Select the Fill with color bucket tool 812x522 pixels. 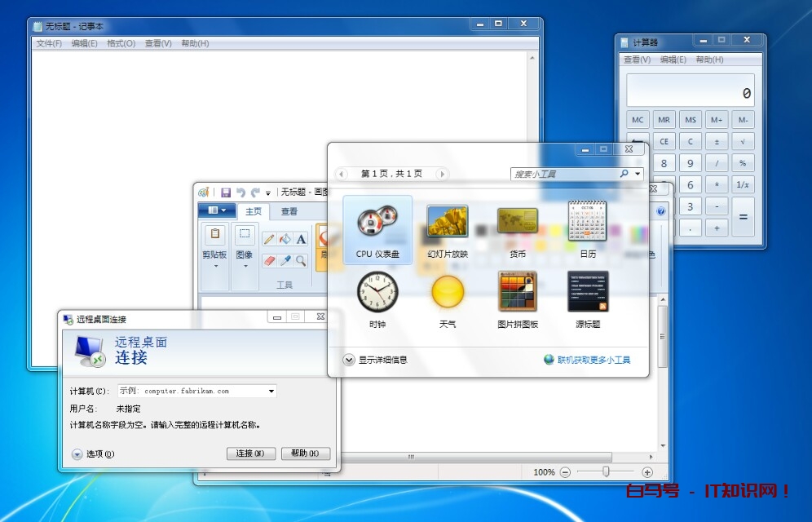[x=285, y=239]
